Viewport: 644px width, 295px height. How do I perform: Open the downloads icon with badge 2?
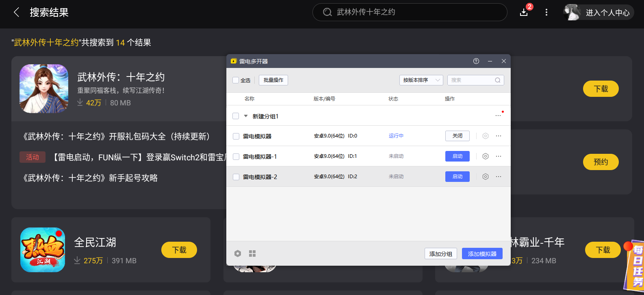524,12
